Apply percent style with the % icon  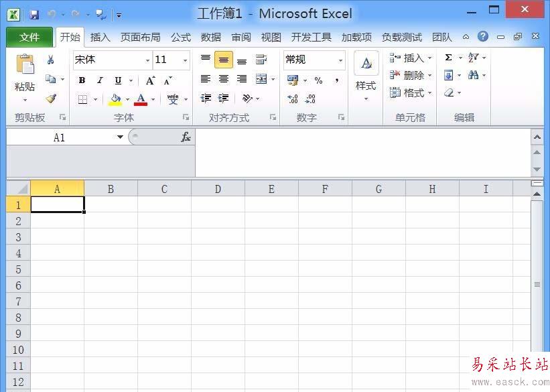(x=318, y=80)
